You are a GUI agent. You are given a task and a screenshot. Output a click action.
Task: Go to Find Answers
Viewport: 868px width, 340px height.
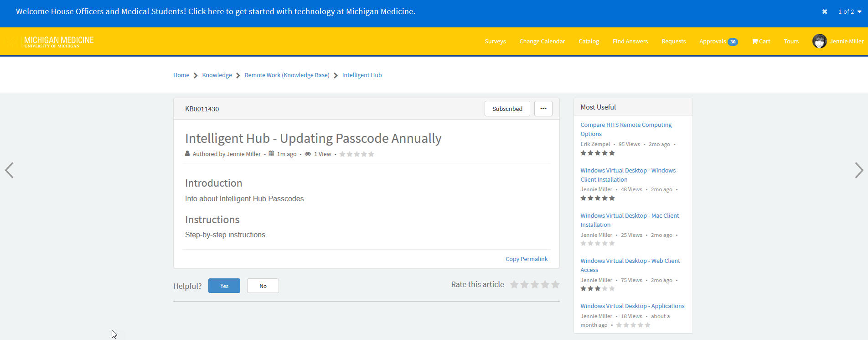point(630,42)
